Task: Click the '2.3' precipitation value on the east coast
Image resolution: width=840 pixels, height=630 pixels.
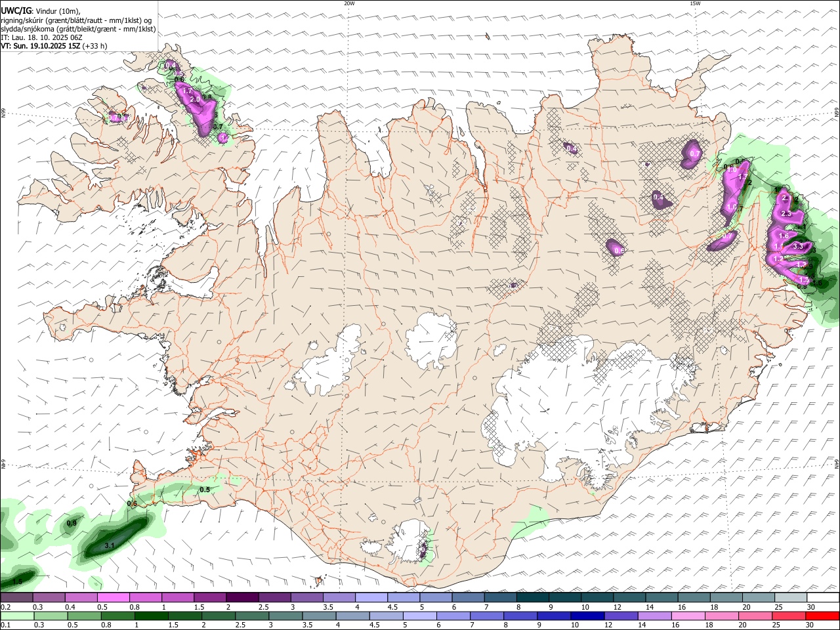Action: [787, 214]
